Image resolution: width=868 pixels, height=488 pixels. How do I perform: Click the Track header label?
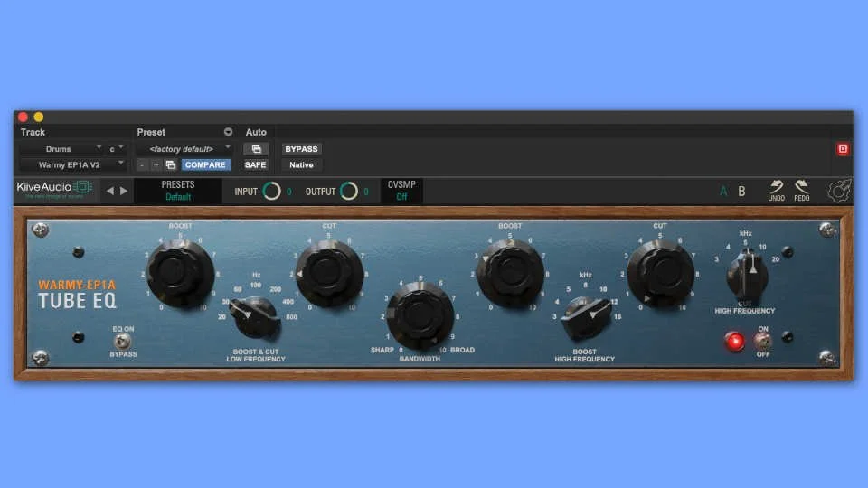[33, 132]
